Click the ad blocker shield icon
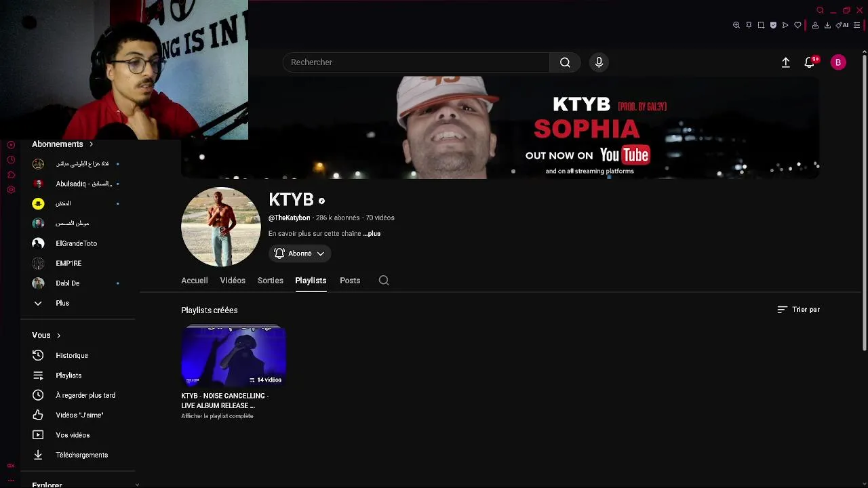Viewport: 868px width, 488px height. click(x=773, y=25)
